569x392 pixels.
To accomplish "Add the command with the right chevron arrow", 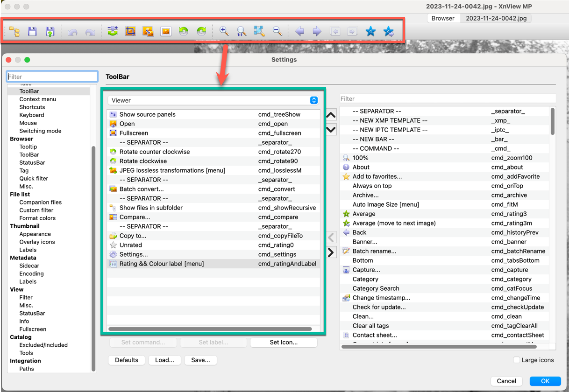I will click(331, 252).
